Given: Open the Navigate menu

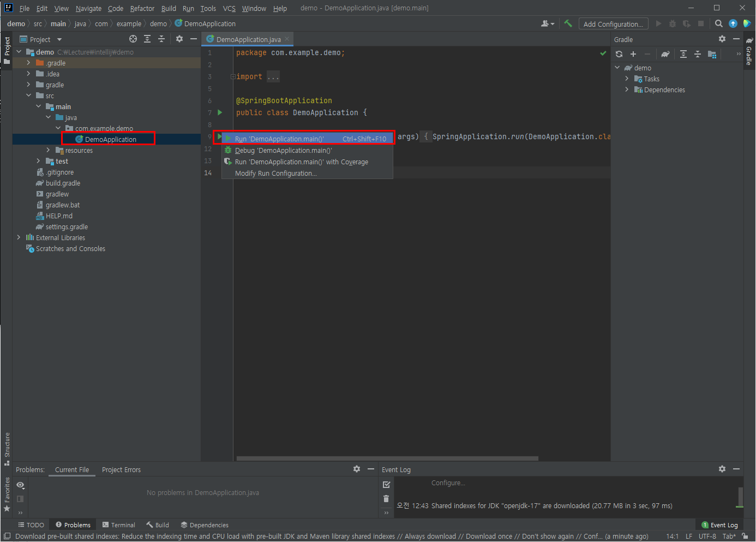Looking at the screenshot, I should (x=88, y=8).
